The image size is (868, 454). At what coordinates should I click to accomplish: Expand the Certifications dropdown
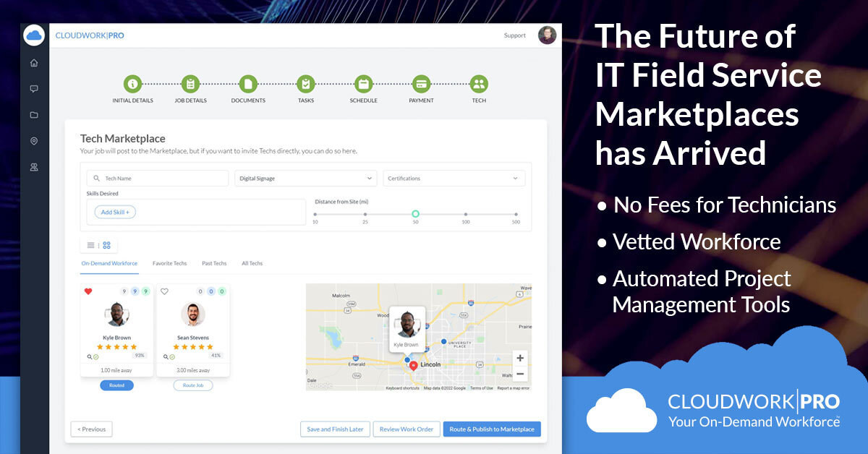[454, 178]
